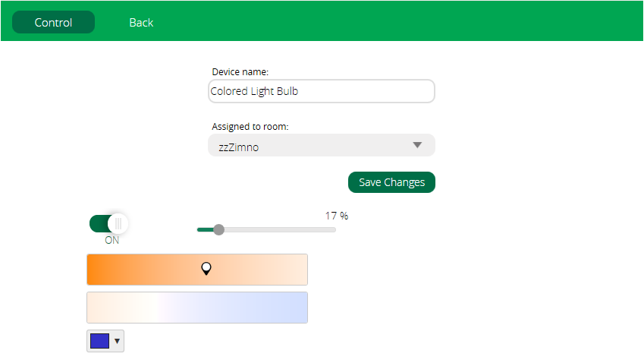Click the Device name label
The height and width of the screenshot is (363, 644).
click(x=240, y=72)
